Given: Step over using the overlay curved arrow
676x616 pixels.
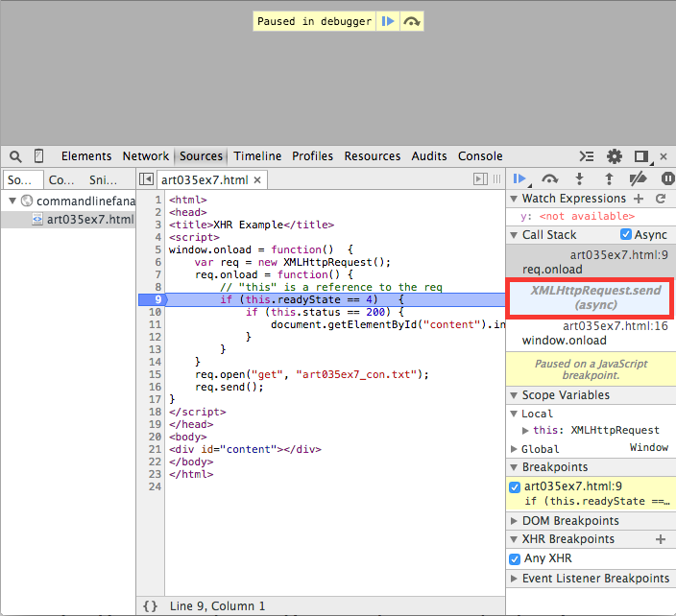Looking at the screenshot, I should [412, 21].
